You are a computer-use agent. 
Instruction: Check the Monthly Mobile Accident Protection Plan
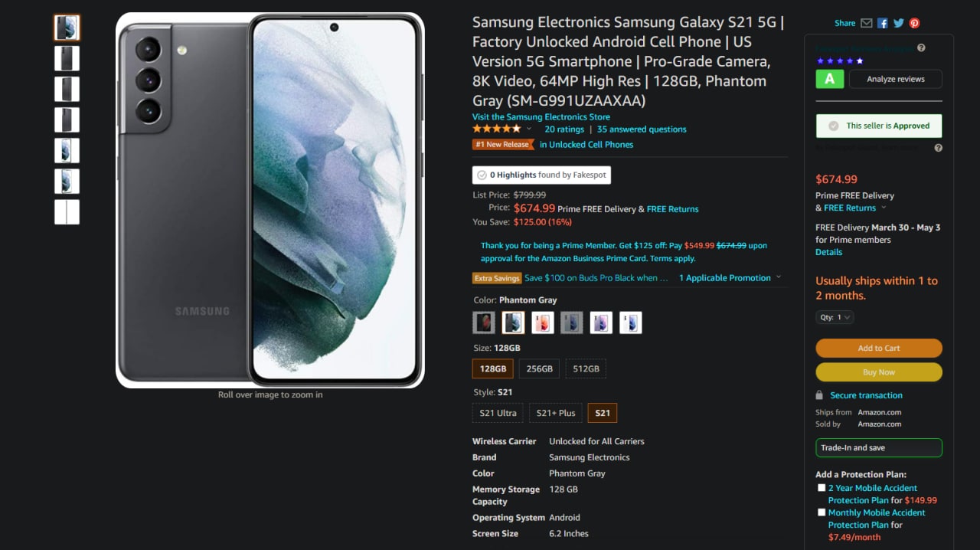click(822, 512)
